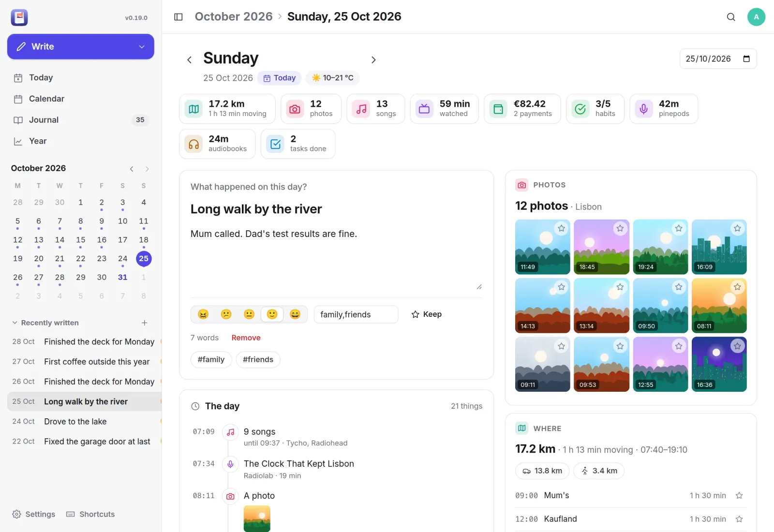The width and height of the screenshot is (774, 532).
Task: Open the 24m audiobooks card
Action: tap(217, 144)
